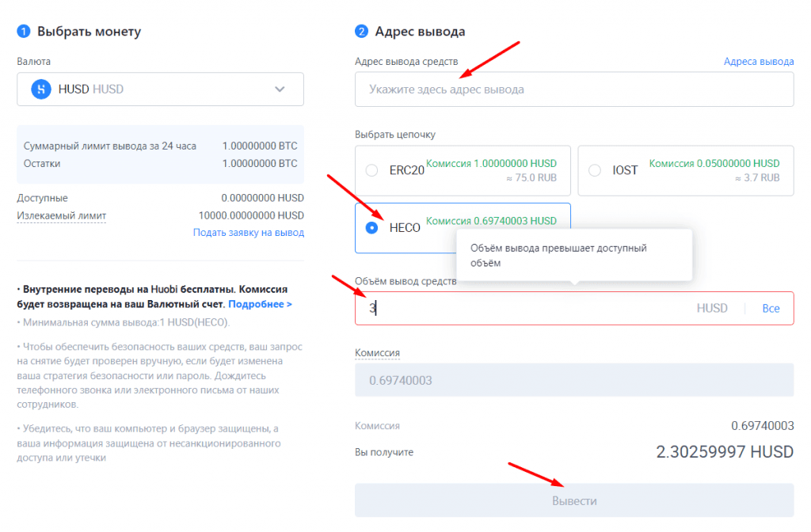Select the ERC20 chain radio button
The height and width of the screenshot is (532, 811).
(371, 170)
